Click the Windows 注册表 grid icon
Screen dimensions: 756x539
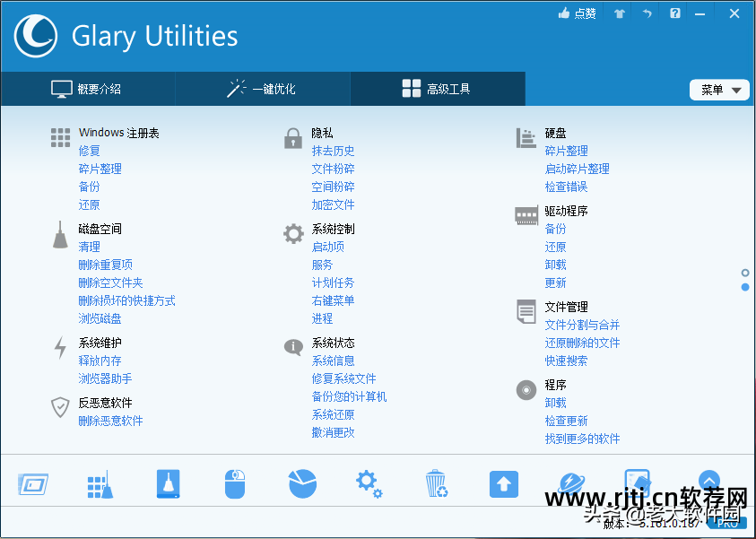coord(60,137)
